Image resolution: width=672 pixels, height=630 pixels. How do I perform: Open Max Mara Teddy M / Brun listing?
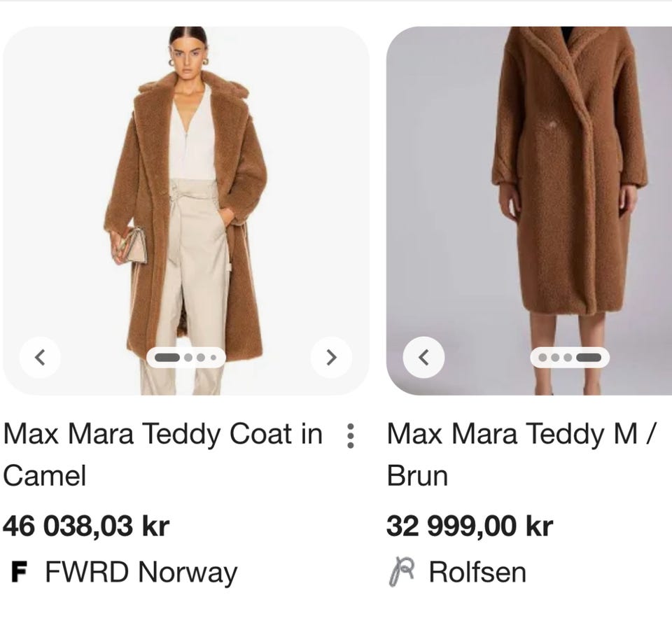(521, 454)
